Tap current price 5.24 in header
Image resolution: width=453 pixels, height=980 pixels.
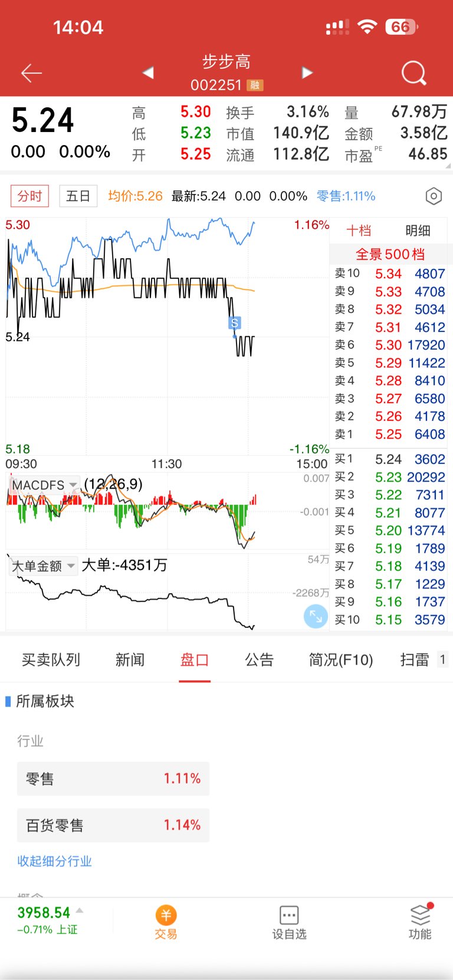tap(42, 120)
